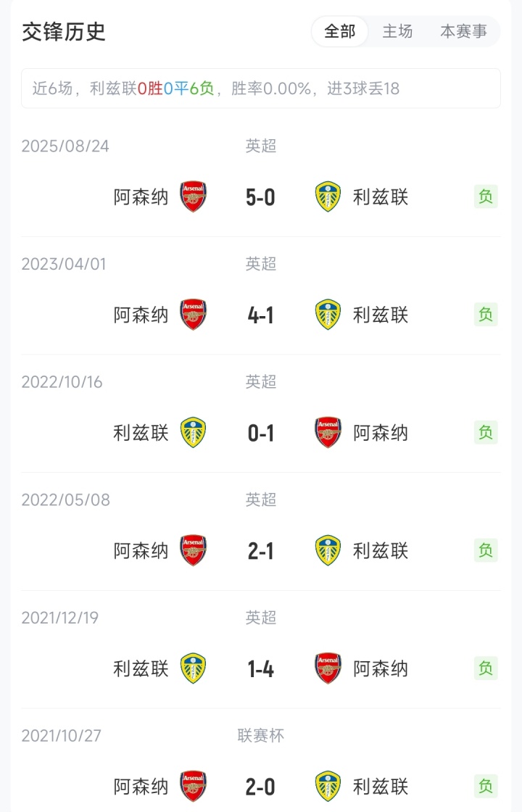
Task: Click Arsenal crest in 2021/10/27 match
Action: coord(194,787)
